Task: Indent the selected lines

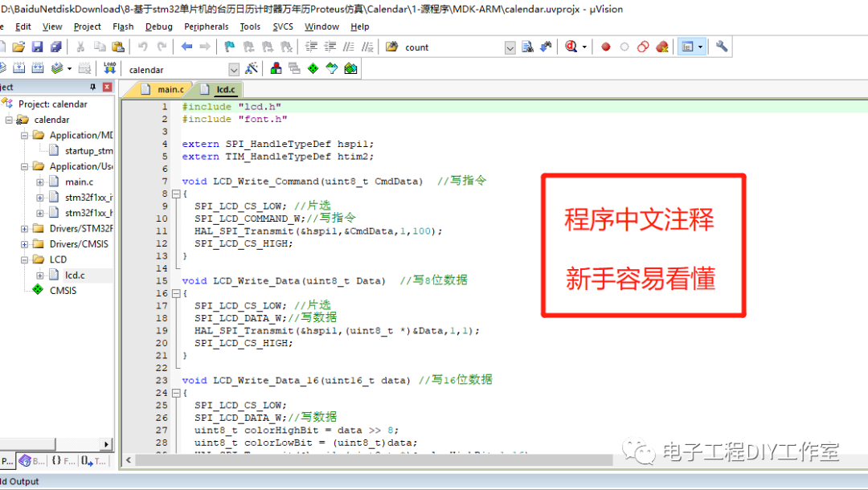Action: point(312,47)
